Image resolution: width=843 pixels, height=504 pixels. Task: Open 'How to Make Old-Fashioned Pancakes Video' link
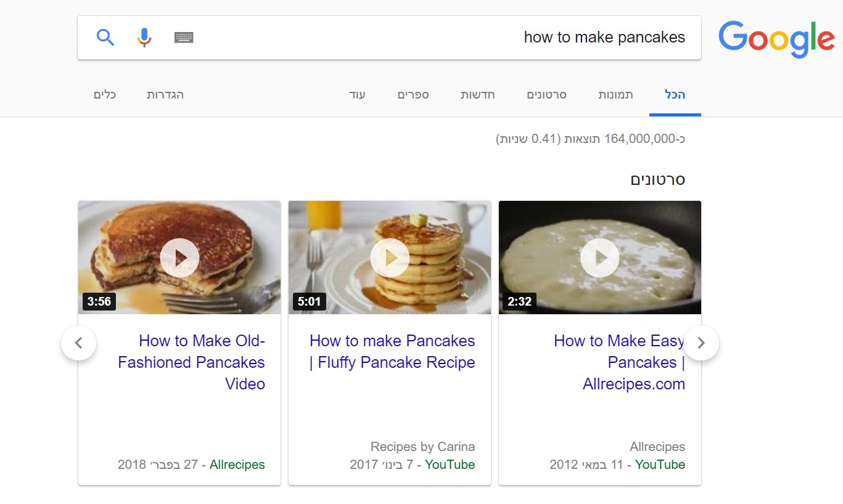pos(192,362)
